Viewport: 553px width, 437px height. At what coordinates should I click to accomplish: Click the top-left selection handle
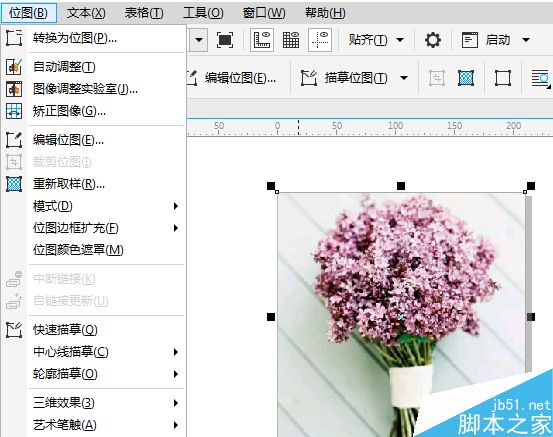271,186
